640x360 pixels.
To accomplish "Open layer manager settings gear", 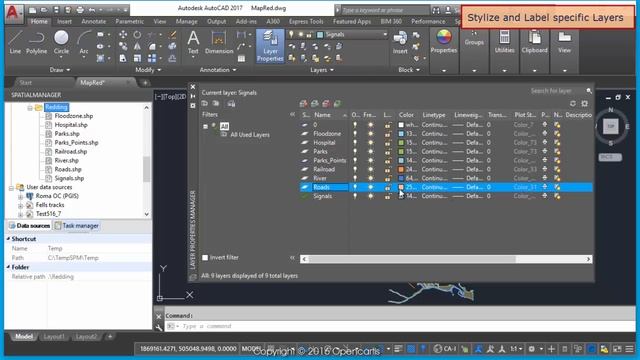I will coord(584,104).
